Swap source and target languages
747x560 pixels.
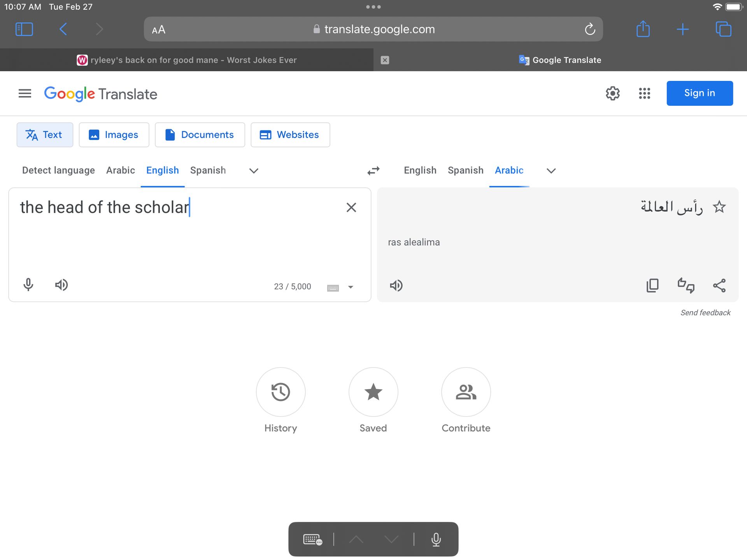pyautogui.click(x=373, y=171)
